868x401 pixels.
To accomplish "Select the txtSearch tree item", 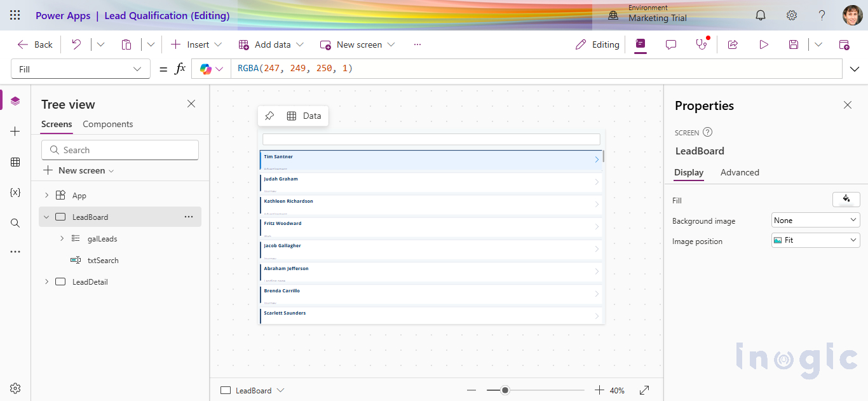I will coord(103,260).
